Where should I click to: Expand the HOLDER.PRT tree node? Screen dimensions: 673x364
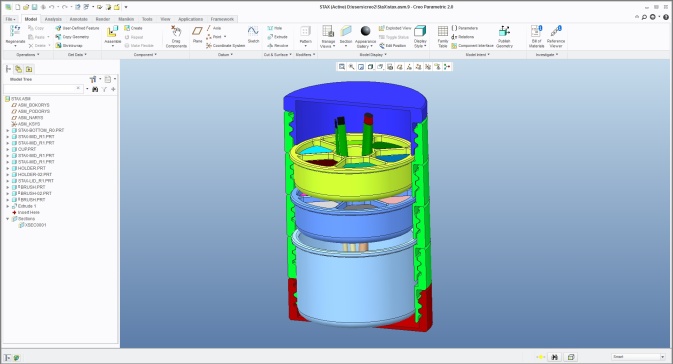(x=8, y=168)
